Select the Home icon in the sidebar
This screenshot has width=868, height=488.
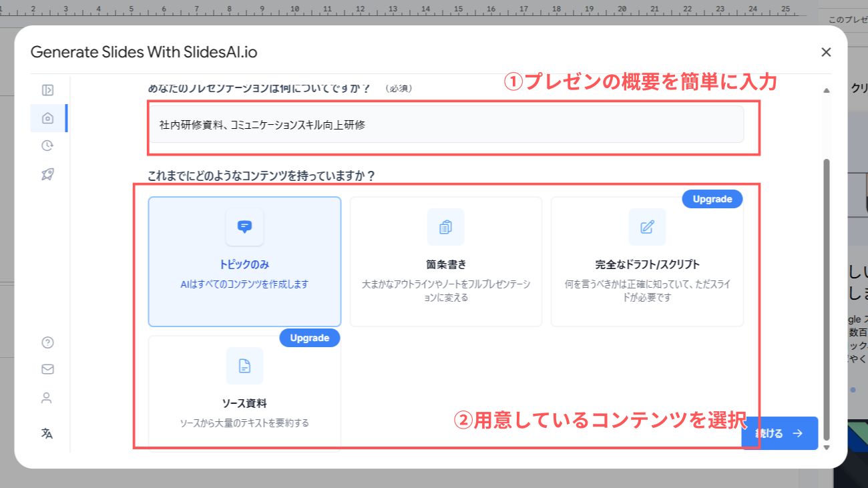[x=46, y=118]
